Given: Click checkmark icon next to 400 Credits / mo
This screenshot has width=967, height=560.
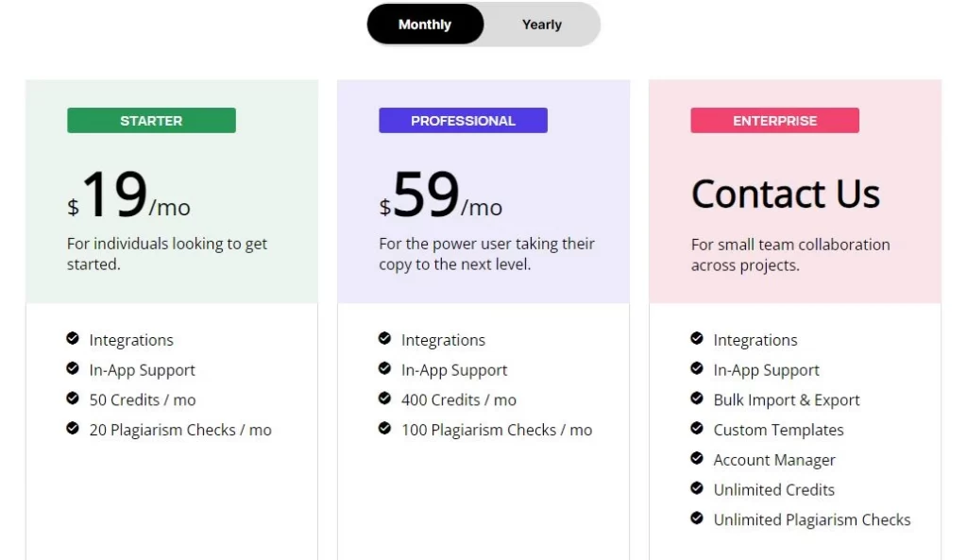Looking at the screenshot, I should click(x=385, y=399).
